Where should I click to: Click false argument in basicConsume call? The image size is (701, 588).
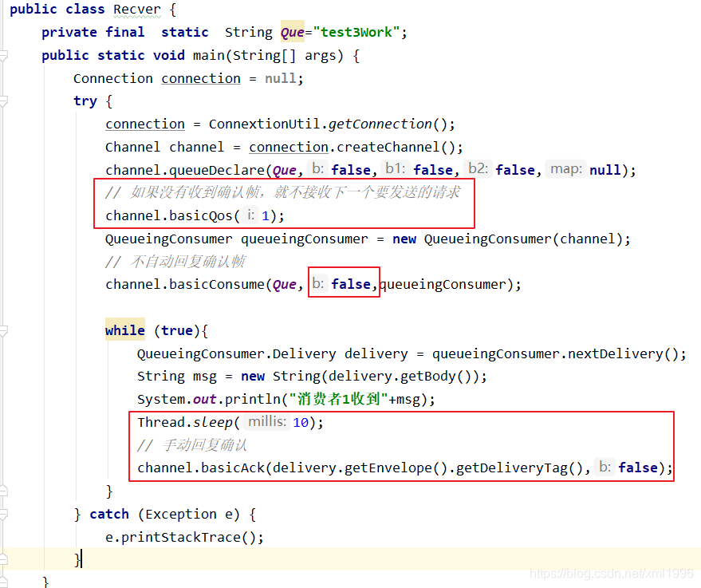point(351,284)
